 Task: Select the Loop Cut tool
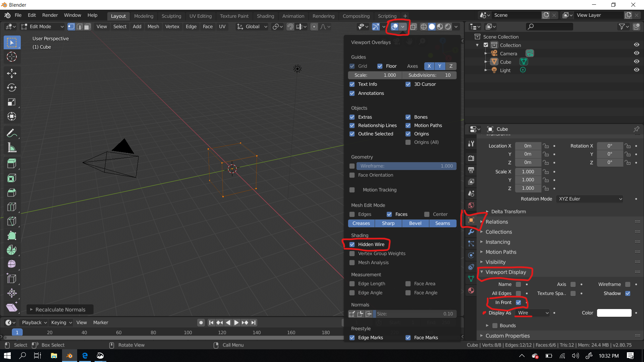click(x=12, y=207)
